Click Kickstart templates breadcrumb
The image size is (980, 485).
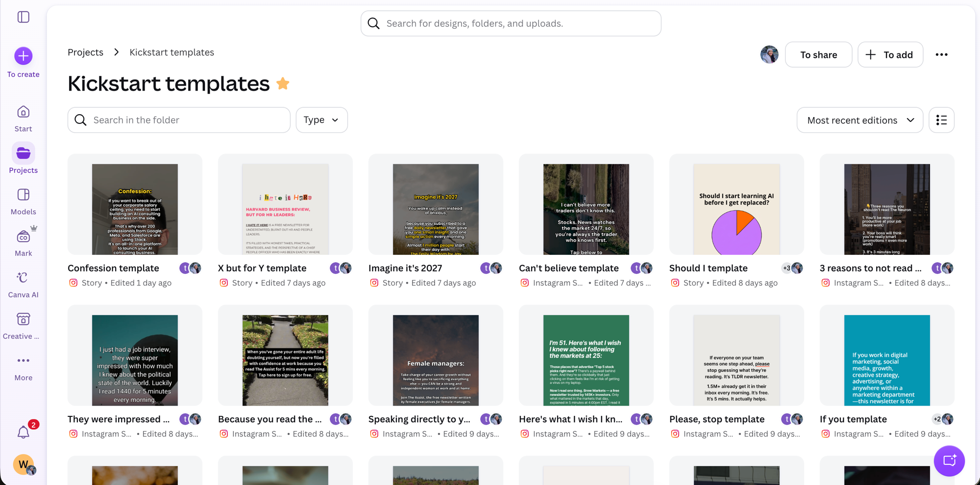pyautogui.click(x=171, y=52)
